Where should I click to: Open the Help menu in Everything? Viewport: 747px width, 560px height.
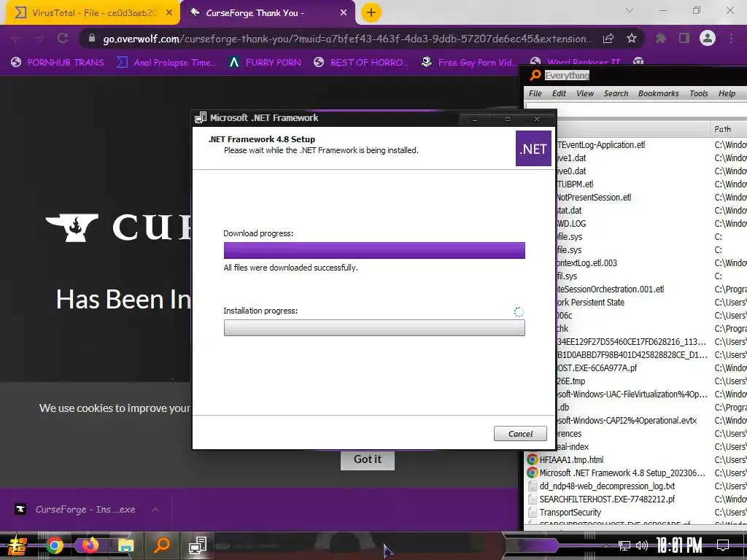[727, 93]
